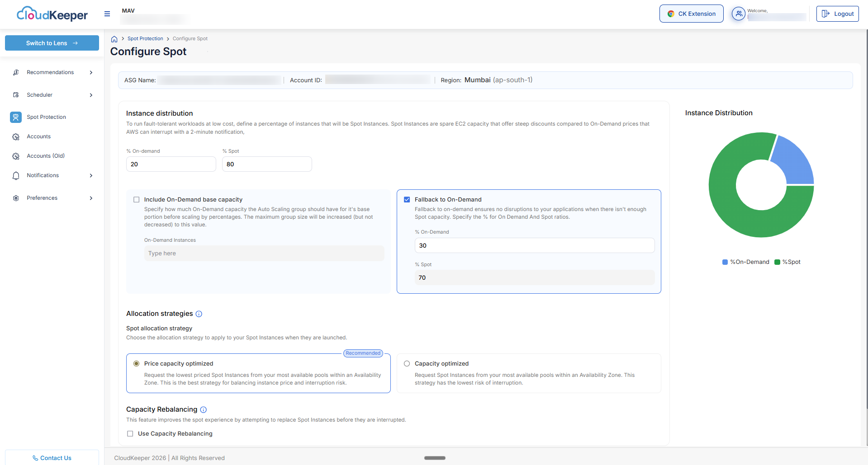Expand the Recommendations submenu chevron
Image resolution: width=868 pixels, height=465 pixels.
pyautogui.click(x=91, y=72)
